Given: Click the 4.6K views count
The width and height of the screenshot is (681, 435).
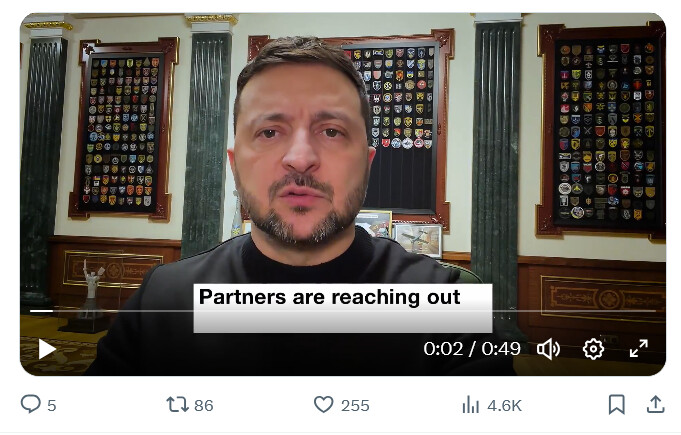Looking at the screenshot, I should point(504,405).
